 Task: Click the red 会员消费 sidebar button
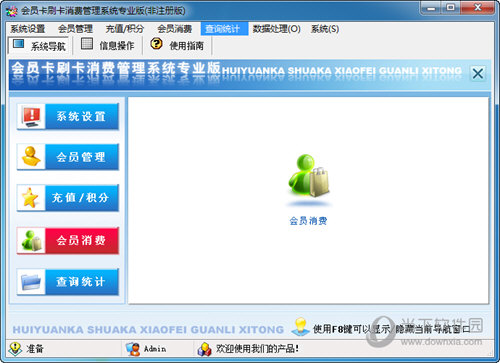(x=68, y=240)
